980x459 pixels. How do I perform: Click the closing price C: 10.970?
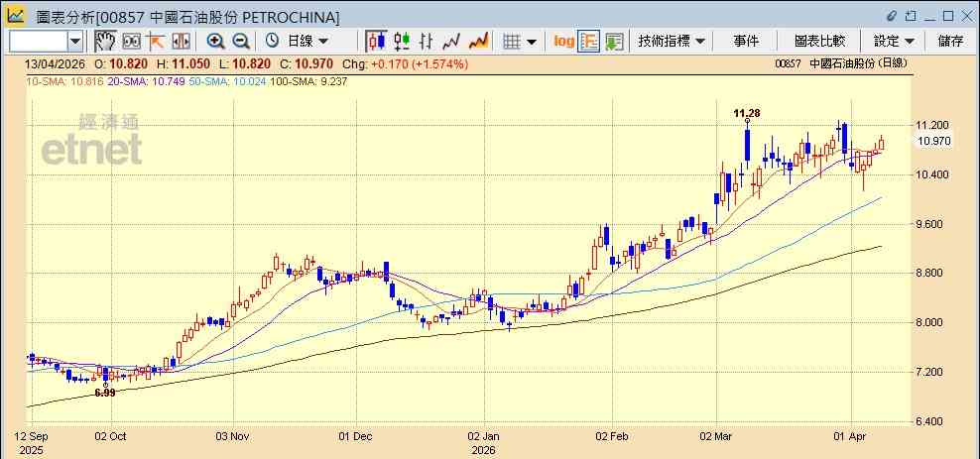305,63
